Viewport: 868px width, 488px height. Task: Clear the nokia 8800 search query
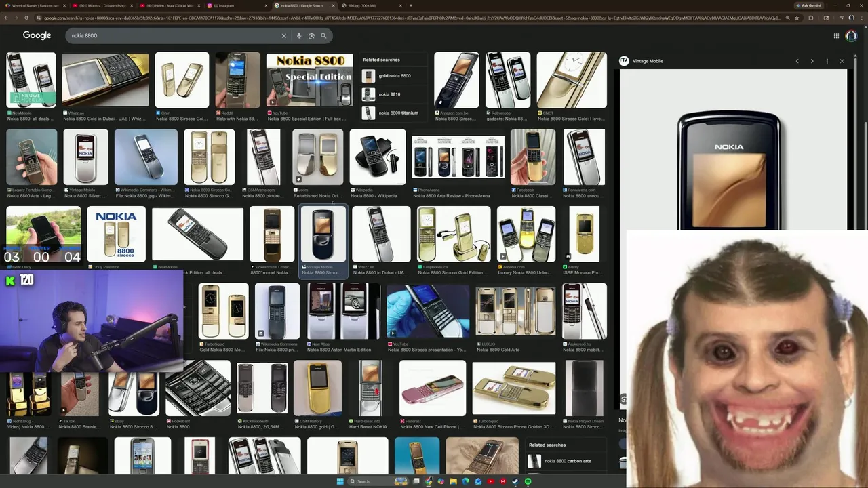tap(283, 35)
